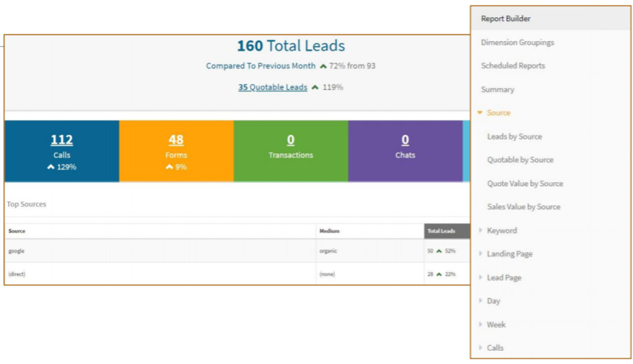Expand the Week section
This screenshot has height=364, width=633.
point(496,324)
